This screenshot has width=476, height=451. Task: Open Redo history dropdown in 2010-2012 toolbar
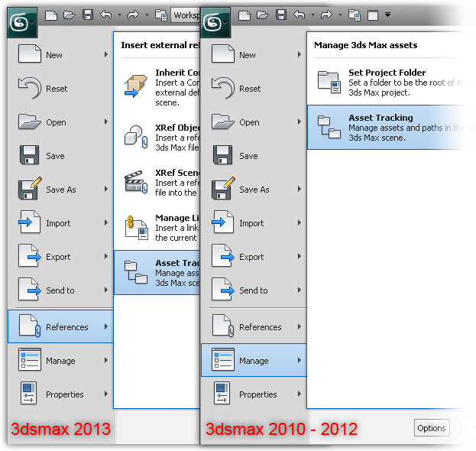pos(340,15)
